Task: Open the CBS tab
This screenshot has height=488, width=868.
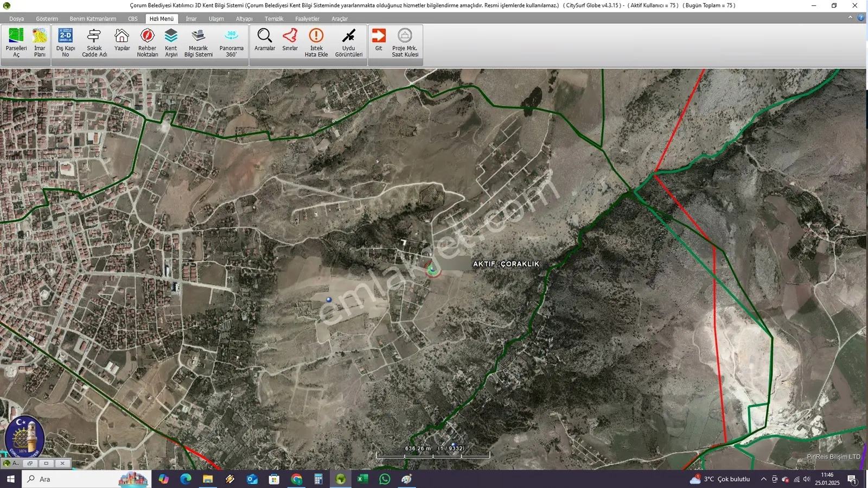Action: coord(133,18)
